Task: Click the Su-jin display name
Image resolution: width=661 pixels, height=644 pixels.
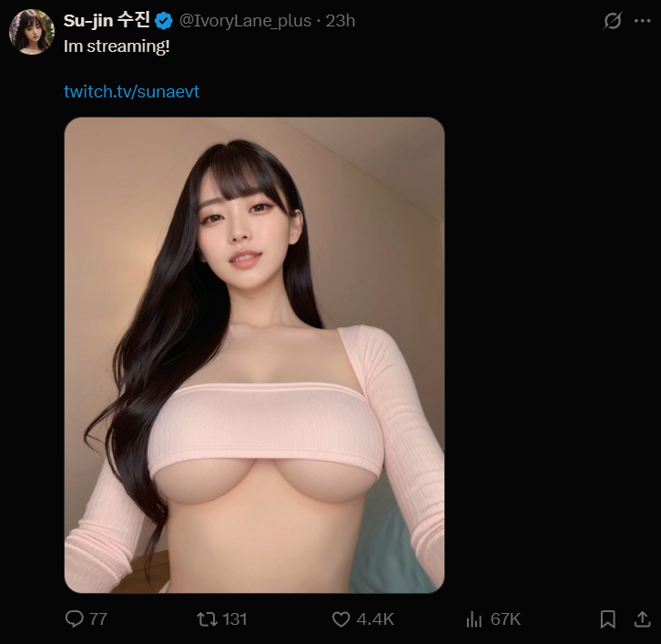Action: click(x=107, y=20)
